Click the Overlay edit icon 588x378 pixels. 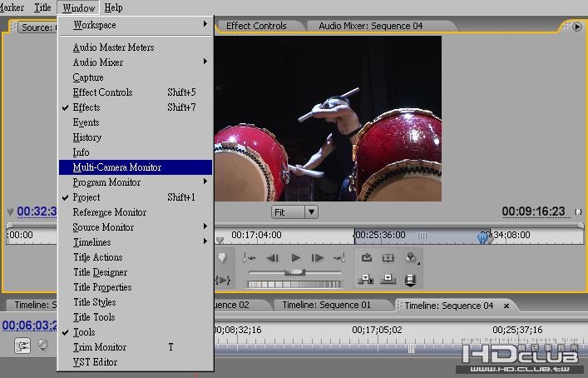coord(388,279)
